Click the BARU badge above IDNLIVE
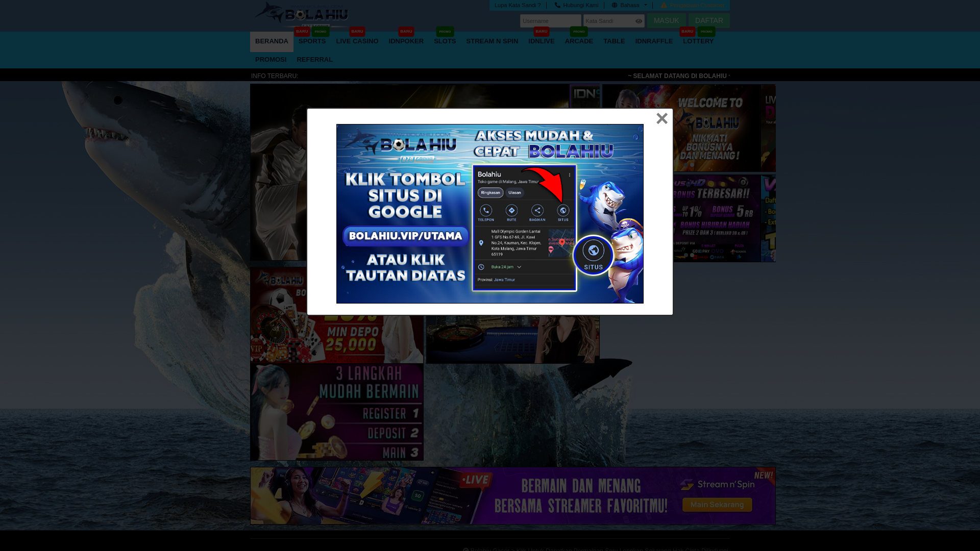 coord(542,31)
